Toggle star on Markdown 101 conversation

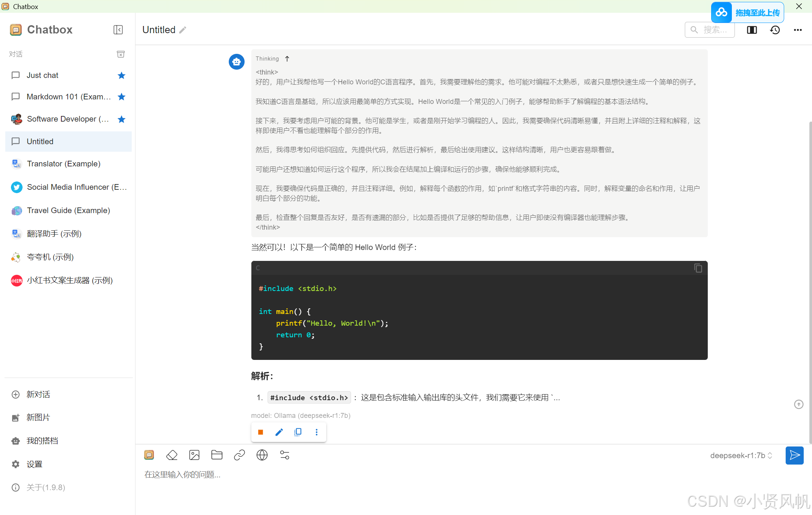pyautogui.click(x=121, y=97)
